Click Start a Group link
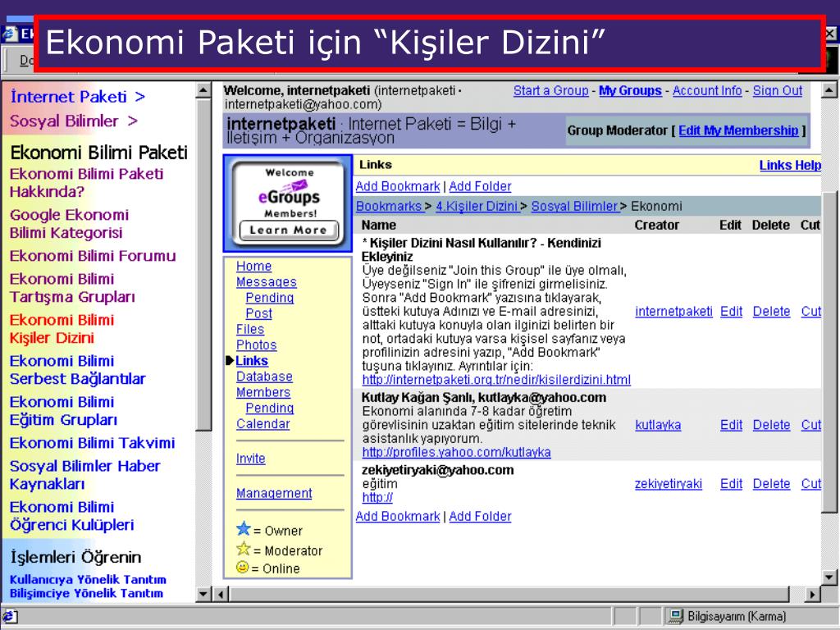This screenshot has height=630, width=840. coord(550,90)
